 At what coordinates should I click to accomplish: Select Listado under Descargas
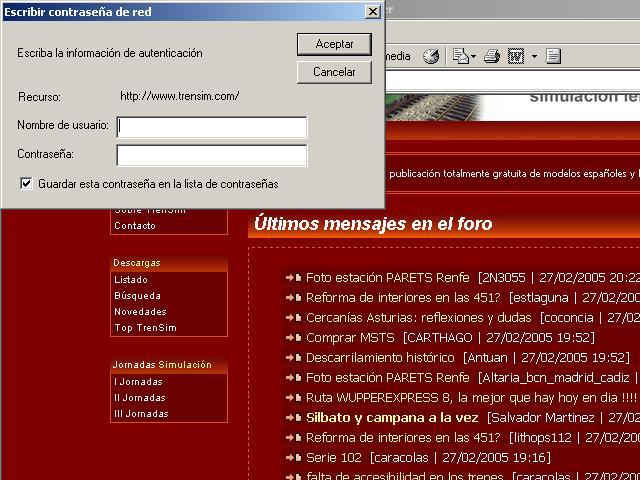[131, 280]
